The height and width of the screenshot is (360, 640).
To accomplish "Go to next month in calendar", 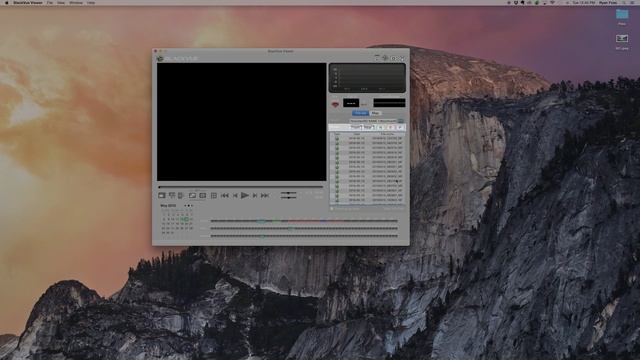I will tap(192, 206).
